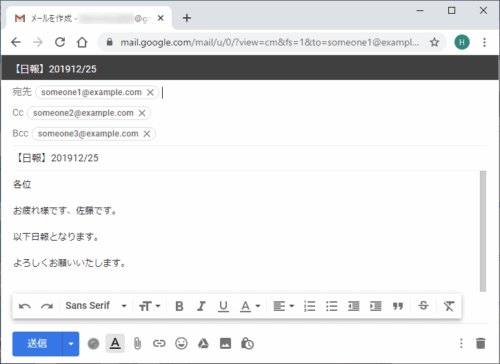Open Chrome three-dot menu
Viewport: 500px width, 364px height.
[484, 42]
